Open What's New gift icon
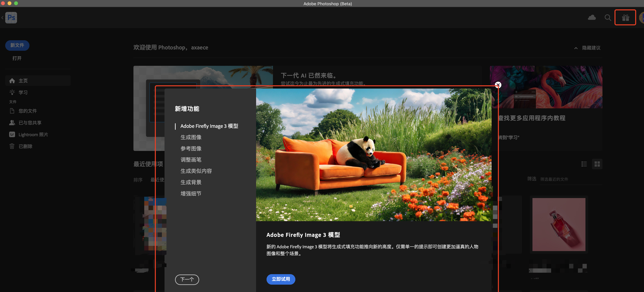The width and height of the screenshot is (644, 292). click(626, 18)
